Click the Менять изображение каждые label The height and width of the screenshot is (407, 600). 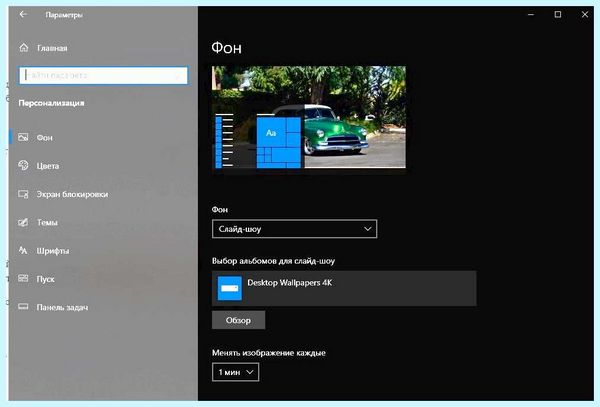[269, 353]
